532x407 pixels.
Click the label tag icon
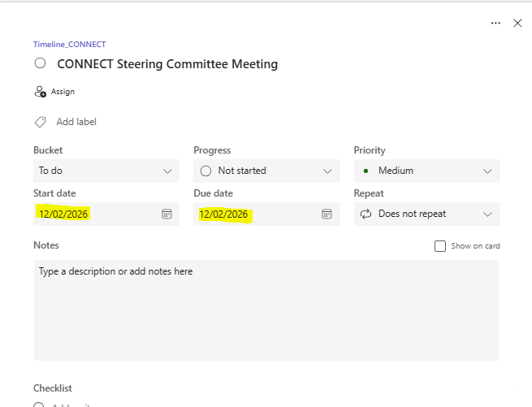40,122
